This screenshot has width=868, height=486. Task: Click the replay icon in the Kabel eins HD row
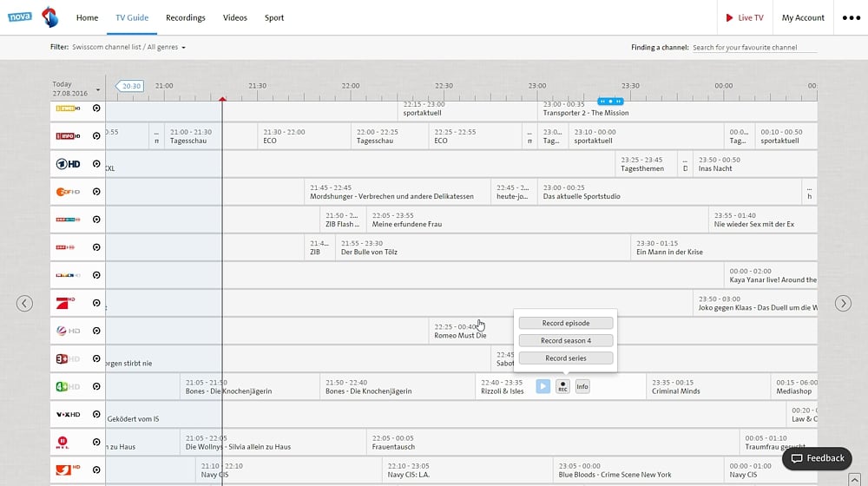coord(96,470)
